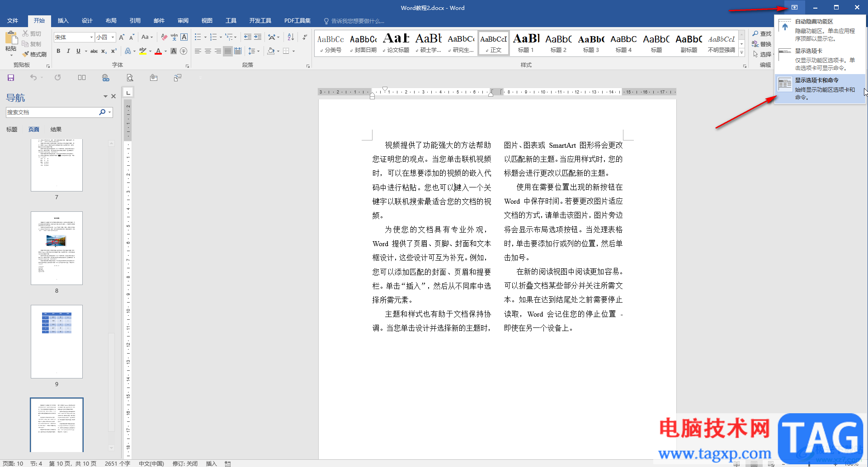Switch to the 布局 ribbon tab
The height and width of the screenshot is (467, 868).
[111, 21]
